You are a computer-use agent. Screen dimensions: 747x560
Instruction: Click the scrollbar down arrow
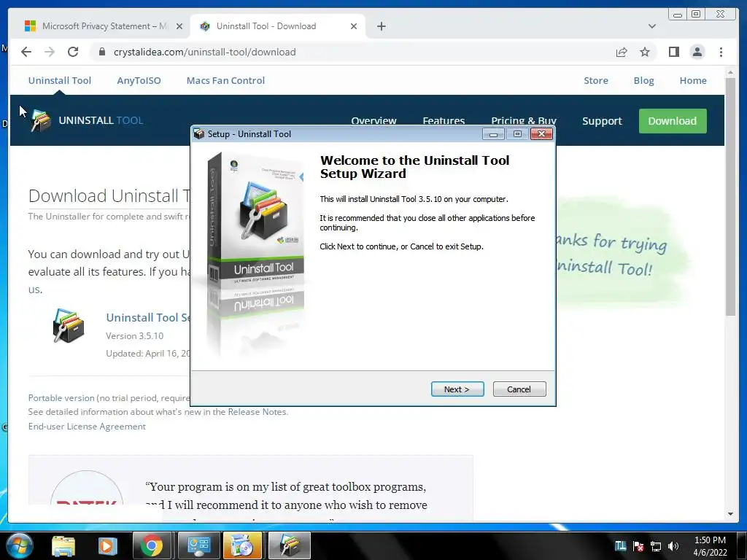tap(730, 514)
